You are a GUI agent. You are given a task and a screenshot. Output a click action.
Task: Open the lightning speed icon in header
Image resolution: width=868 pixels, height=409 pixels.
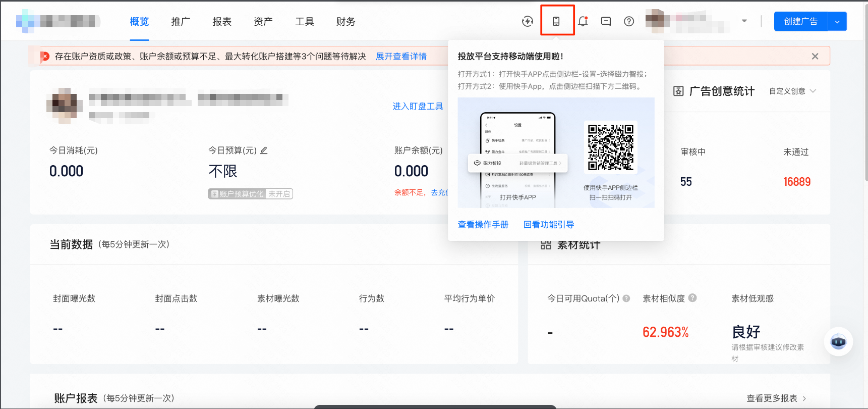528,21
